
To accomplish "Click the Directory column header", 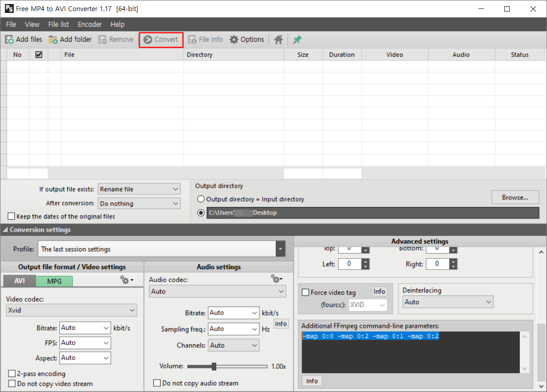I will click(x=234, y=55).
